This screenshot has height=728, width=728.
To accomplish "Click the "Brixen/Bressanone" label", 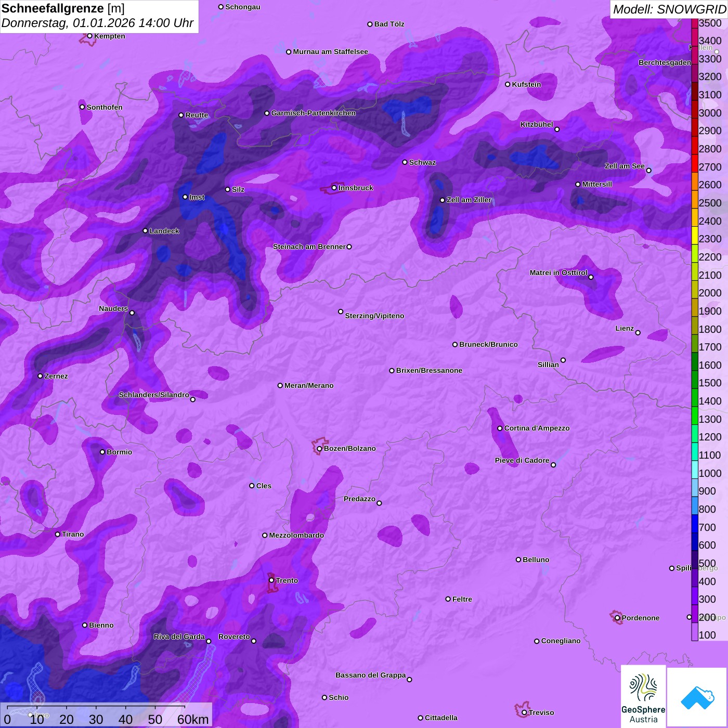I will tap(429, 370).
